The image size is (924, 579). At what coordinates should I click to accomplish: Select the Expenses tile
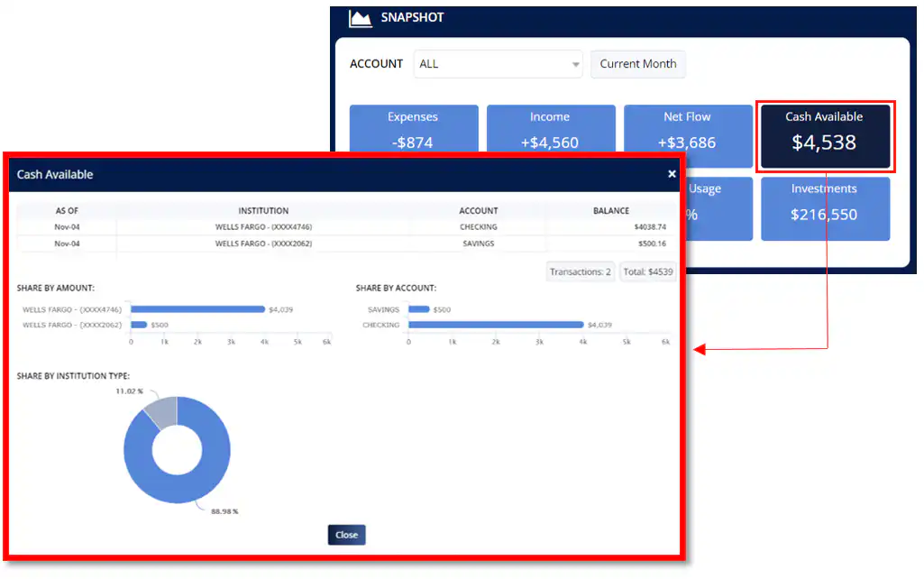click(414, 129)
